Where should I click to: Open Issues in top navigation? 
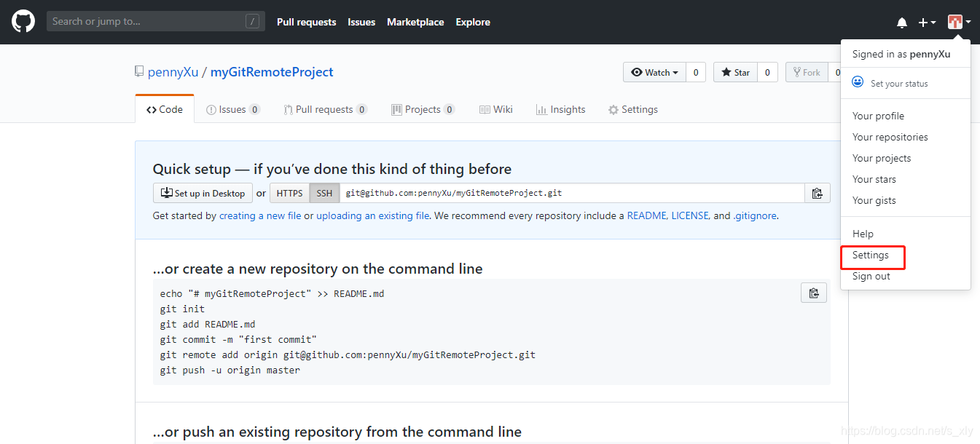(361, 22)
